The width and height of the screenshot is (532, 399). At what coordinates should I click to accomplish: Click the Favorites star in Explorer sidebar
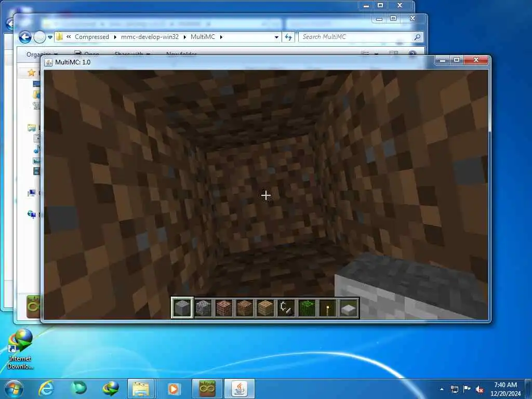pos(32,73)
